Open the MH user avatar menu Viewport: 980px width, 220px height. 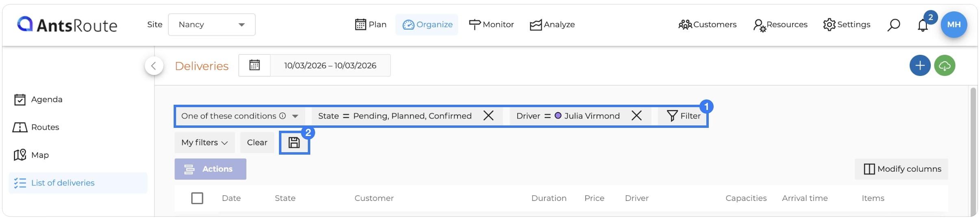point(954,25)
